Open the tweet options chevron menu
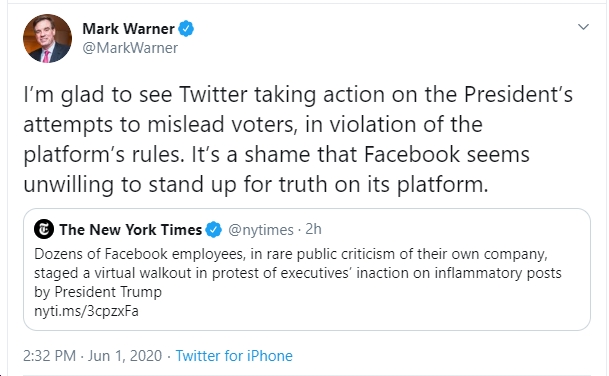The image size is (609, 376). tap(583, 27)
